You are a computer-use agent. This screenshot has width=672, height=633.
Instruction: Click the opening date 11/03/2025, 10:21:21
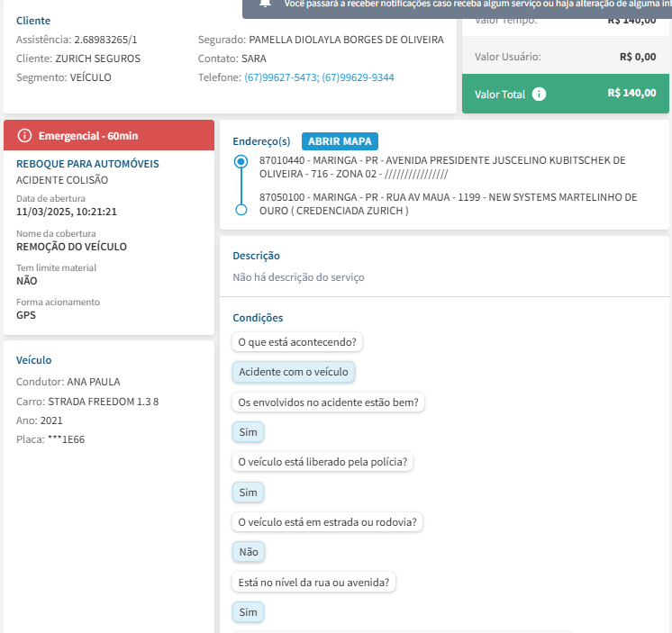pos(67,212)
